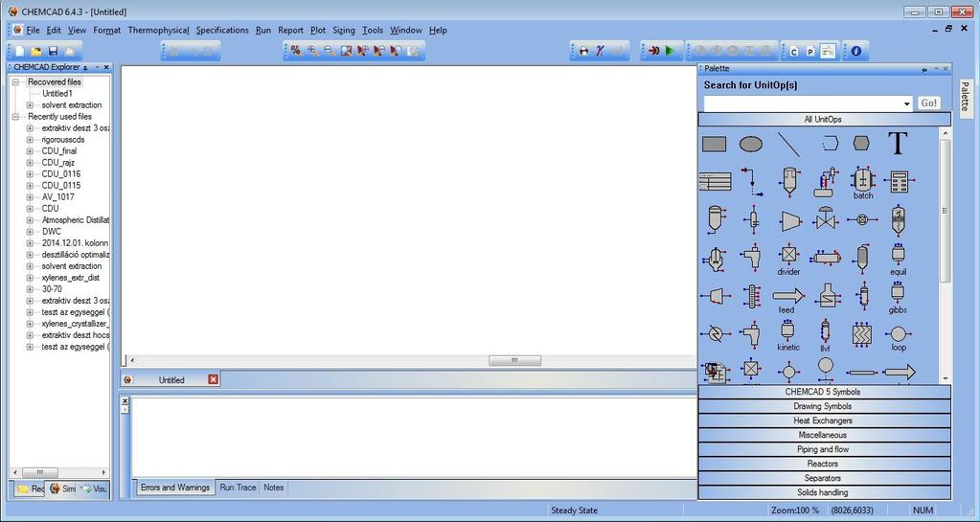Screen dimensions: 980x522
Task: Select the equil reactor UnitOp
Action: 899,259
